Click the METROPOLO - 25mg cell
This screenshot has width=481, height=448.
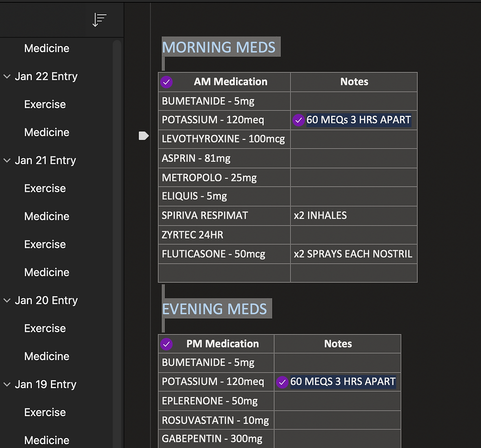coord(224,177)
